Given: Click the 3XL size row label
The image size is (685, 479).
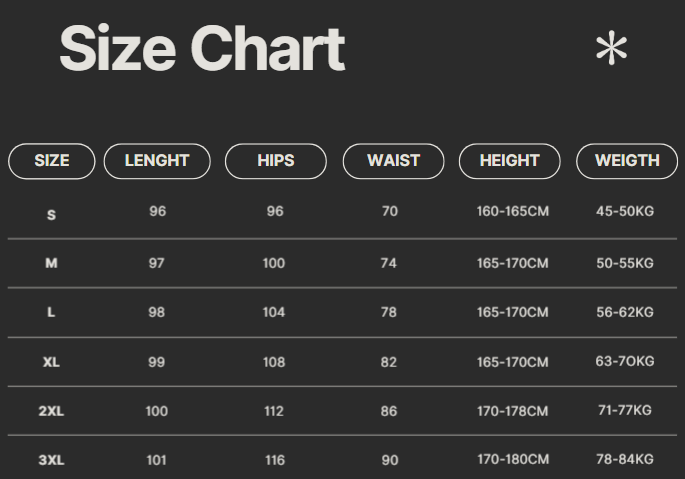Looking at the screenshot, I should coord(51,460).
